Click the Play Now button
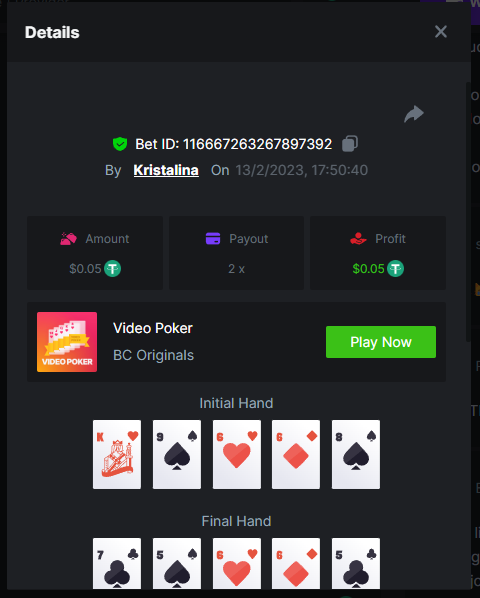Viewport: 480px width, 598px height. click(381, 342)
